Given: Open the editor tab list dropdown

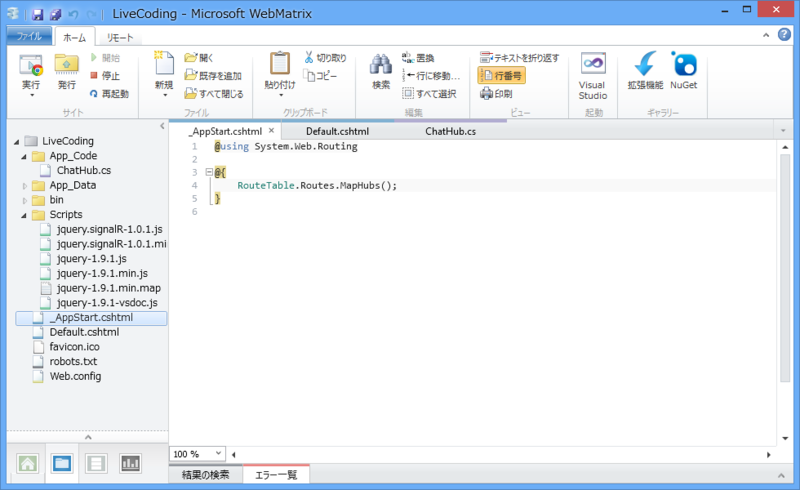Looking at the screenshot, I should click(783, 131).
